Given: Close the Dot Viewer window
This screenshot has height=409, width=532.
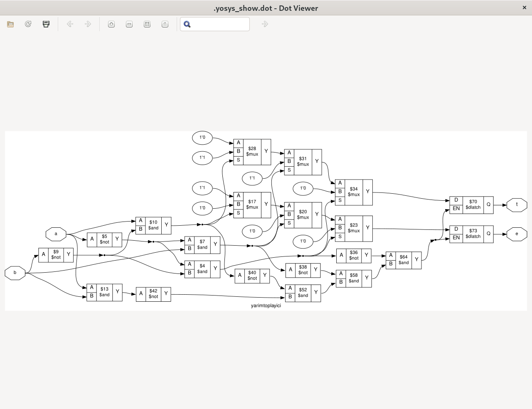Looking at the screenshot, I should [525, 7].
